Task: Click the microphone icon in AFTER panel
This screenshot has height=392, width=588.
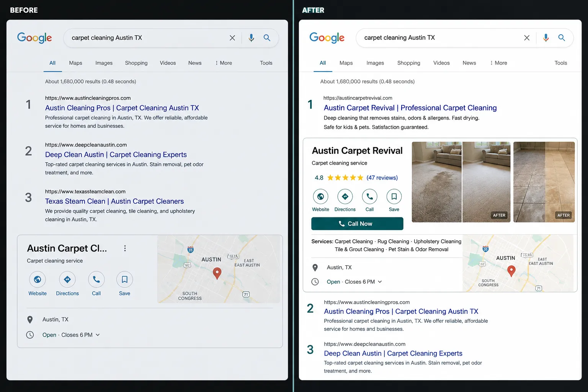Action: tap(546, 38)
